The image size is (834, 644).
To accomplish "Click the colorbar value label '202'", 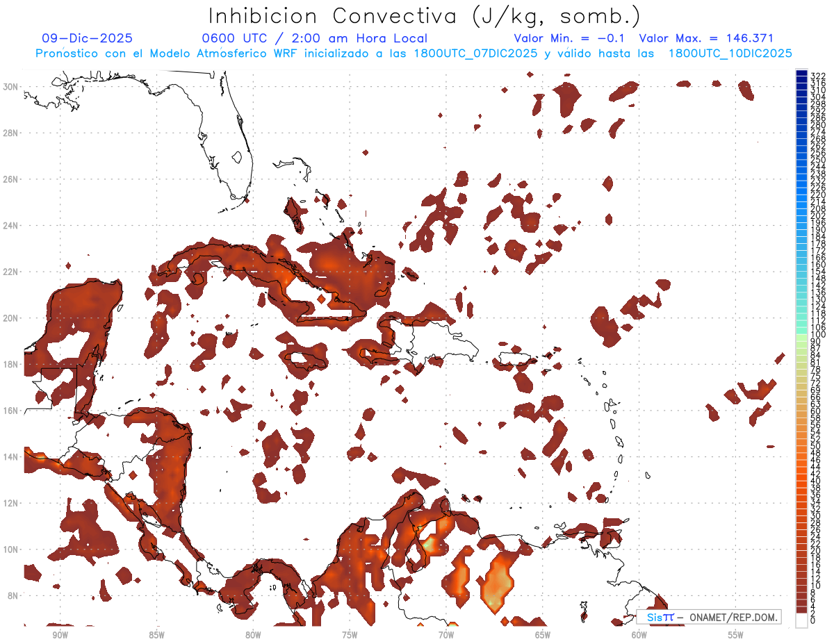I will point(818,215).
